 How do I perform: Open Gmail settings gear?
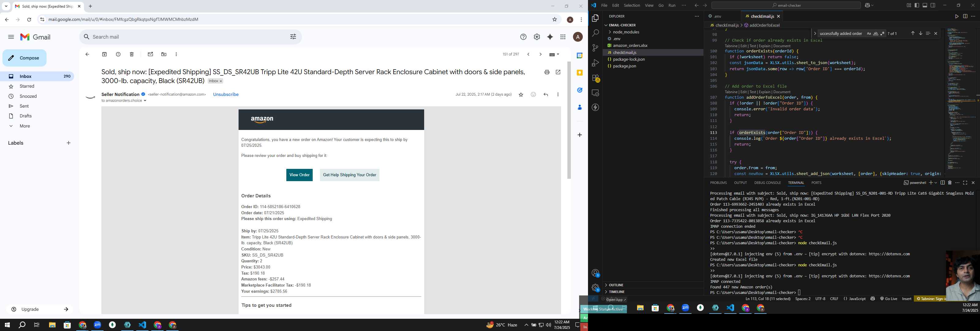[537, 37]
